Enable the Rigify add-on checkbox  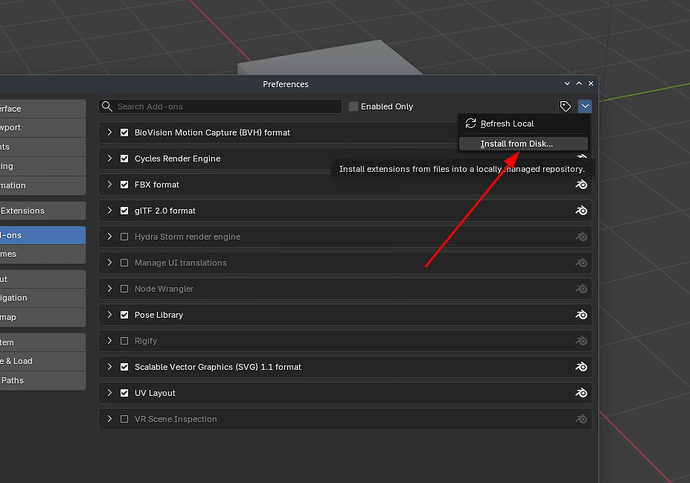(125, 341)
